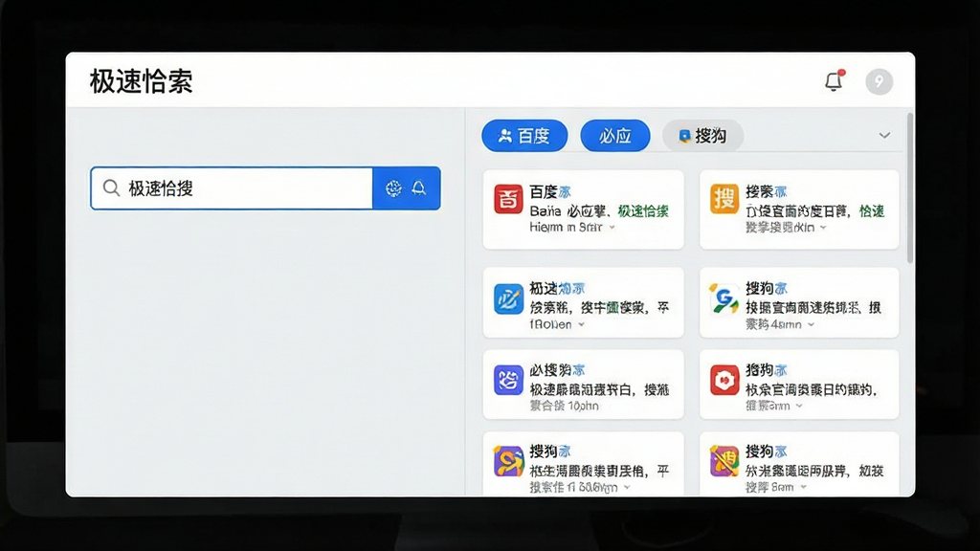
Task: Click the bell icon on the blue search button
Action: pos(419,188)
